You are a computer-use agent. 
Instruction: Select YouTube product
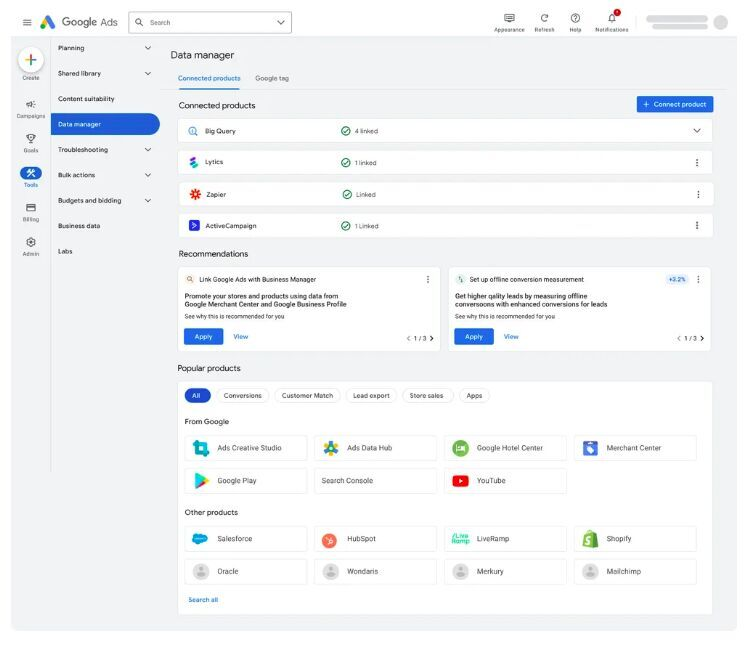point(505,481)
